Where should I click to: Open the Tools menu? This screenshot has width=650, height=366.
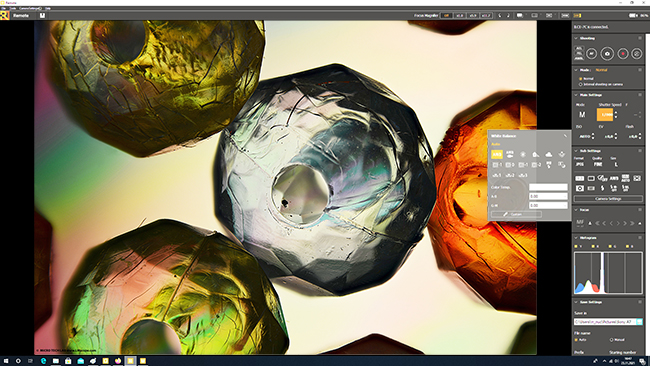pyautogui.click(x=13, y=8)
